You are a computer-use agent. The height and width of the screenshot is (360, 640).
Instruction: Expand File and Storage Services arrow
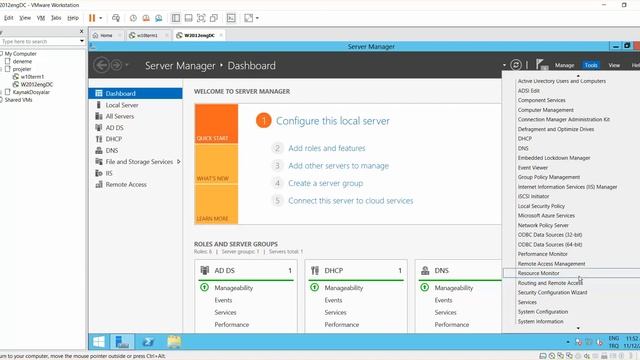(x=178, y=162)
